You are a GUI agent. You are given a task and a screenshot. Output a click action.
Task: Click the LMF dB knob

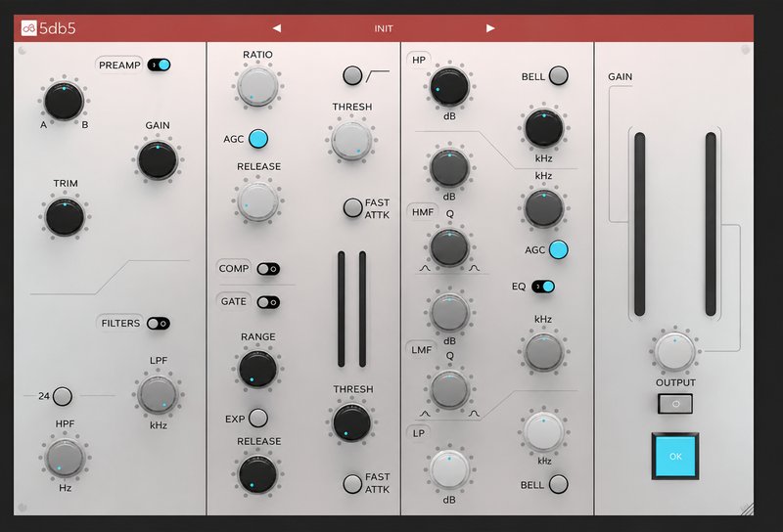(449, 312)
